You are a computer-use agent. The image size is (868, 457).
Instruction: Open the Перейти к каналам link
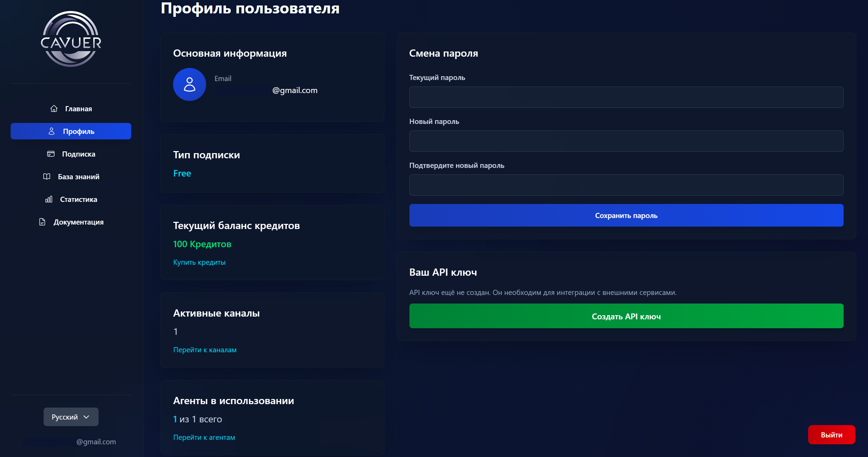(x=205, y=350)
